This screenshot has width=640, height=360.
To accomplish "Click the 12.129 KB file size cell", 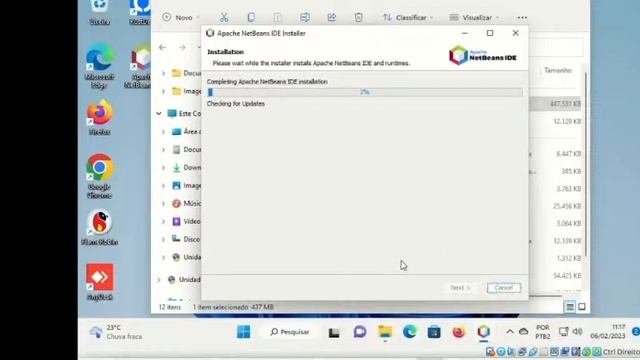I will pyautogui.click(x=567, y=122).
